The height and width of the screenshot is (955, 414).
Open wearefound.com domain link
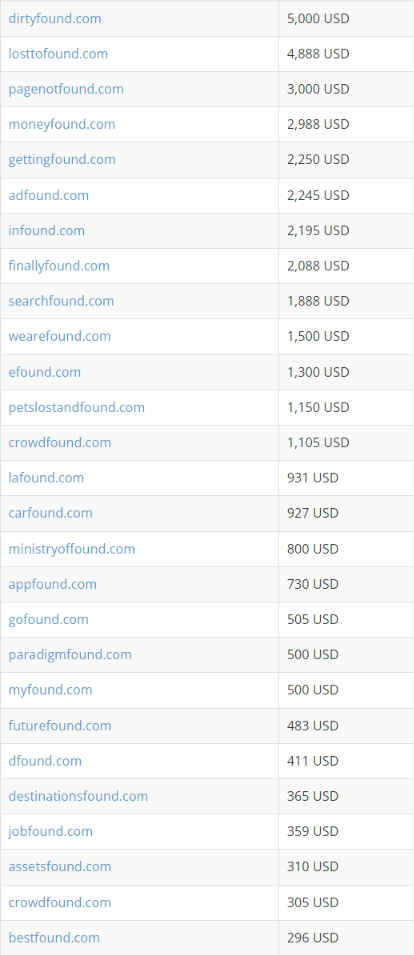pos(60,336)
